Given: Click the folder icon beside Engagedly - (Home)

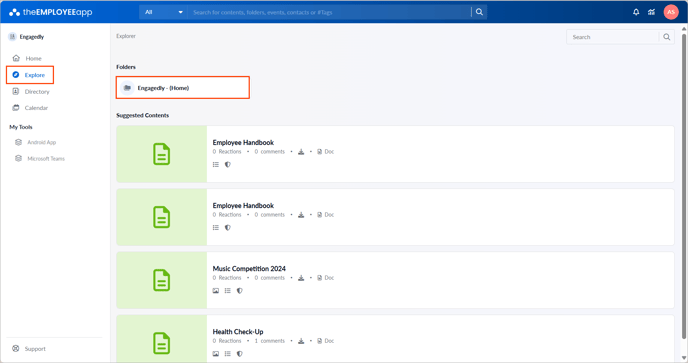Looking at the screenshot, I should 127,88.
